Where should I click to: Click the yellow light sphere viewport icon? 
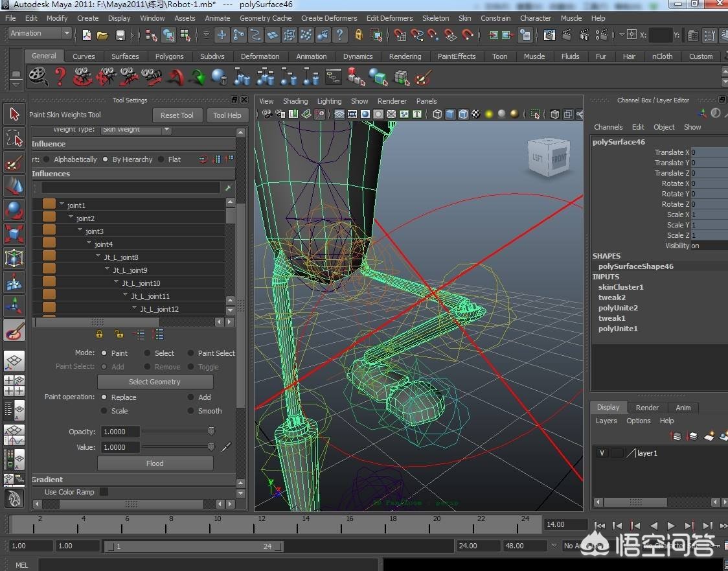[489, 114]
